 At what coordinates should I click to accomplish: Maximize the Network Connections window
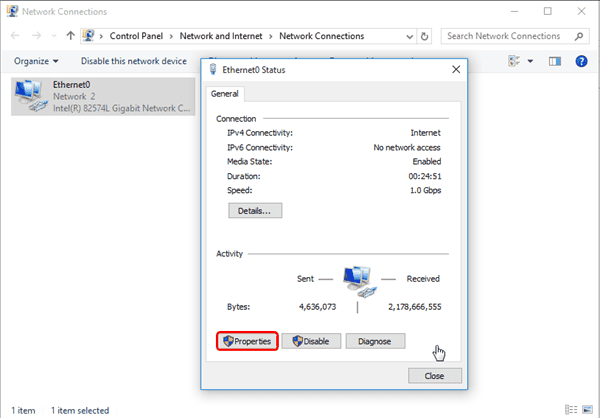(x=548, y=11)
